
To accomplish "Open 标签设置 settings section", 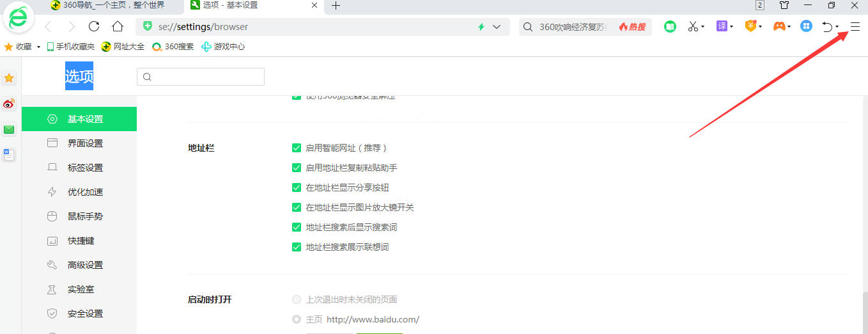I will click(79, 168).
